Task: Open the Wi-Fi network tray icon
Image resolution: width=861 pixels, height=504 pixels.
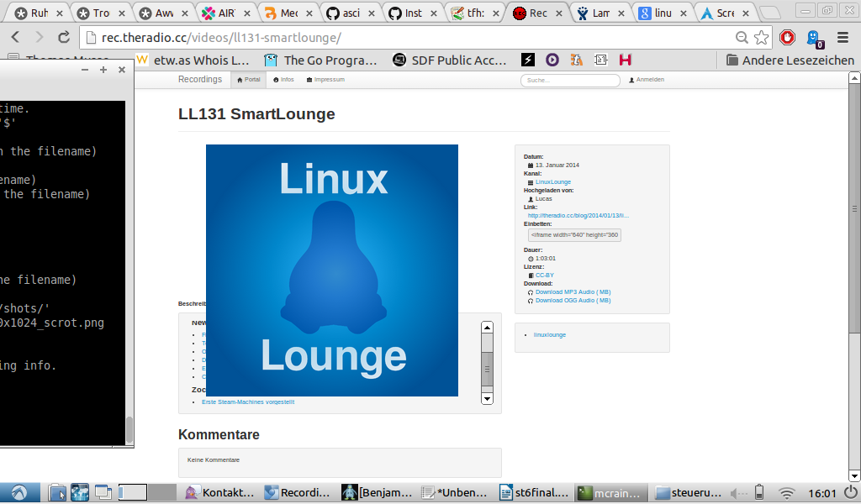Action: (787, 493)
